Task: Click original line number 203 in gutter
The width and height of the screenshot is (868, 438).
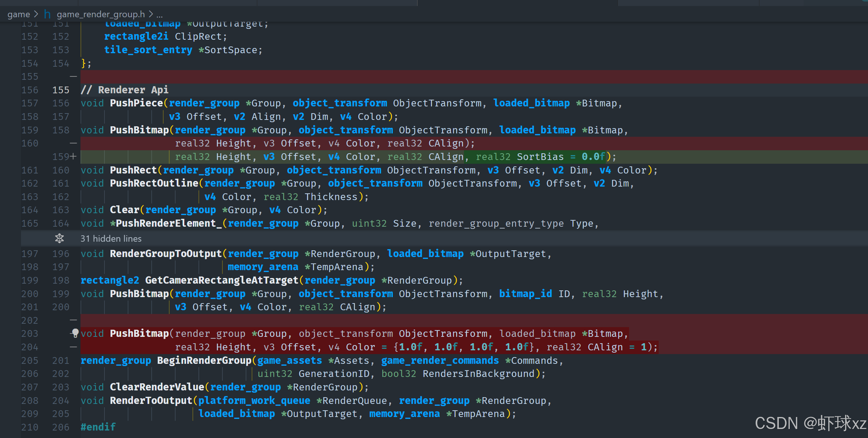Action: click(x=30, y=333)
